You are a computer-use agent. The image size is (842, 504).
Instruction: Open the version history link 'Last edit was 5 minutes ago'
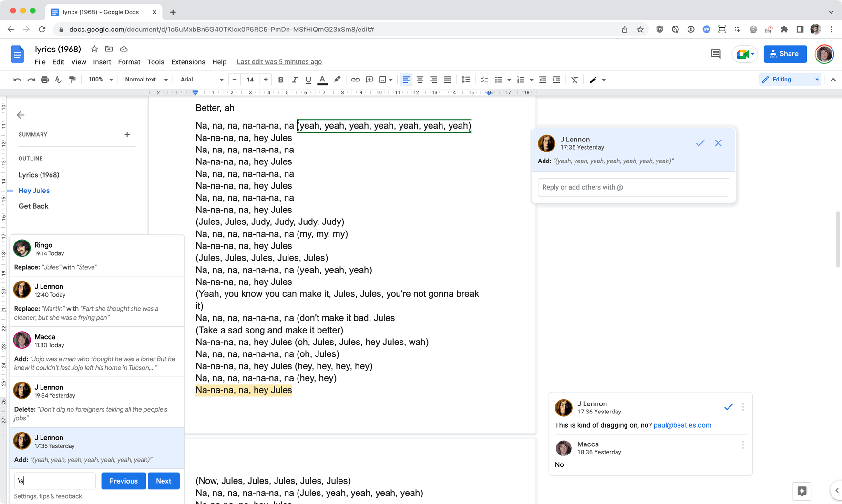[x=279, y=62]
